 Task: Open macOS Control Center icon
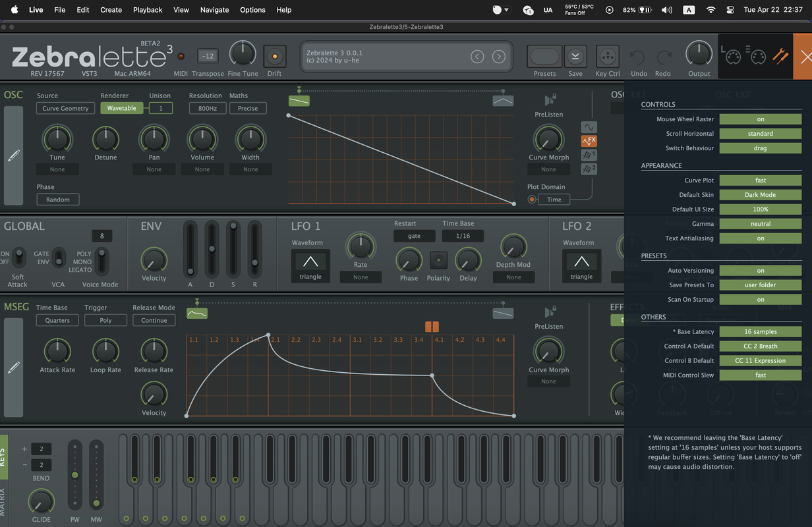point(730,10)
